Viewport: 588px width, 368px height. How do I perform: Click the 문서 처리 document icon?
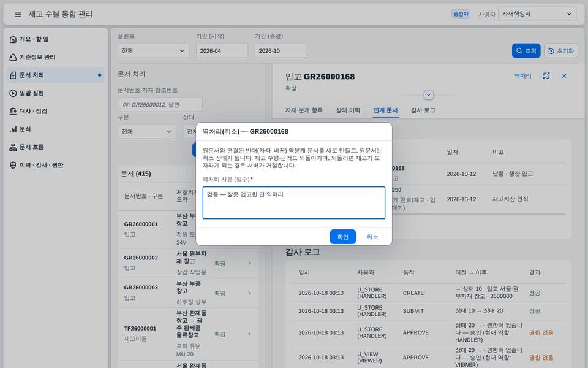(x=13, y=75)
